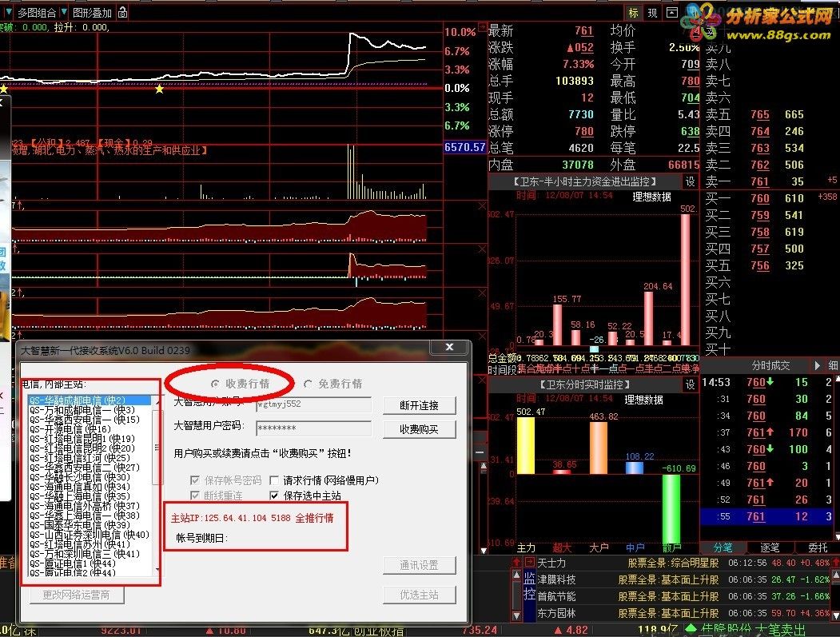Click the small red arrow beside 10.0%
The height and width of the screenshot is (637, 840).
coord(482,27)
